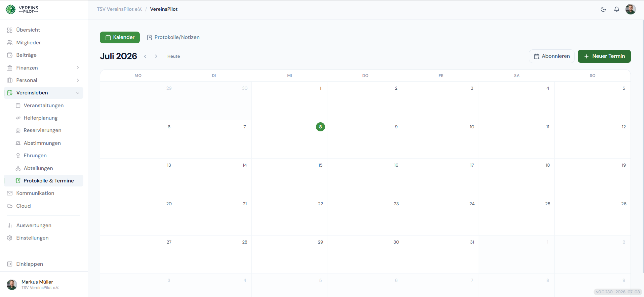Toggle dark mode with the moon icon
The height and width of the screenshot is (297, 644).
(603, 9)
